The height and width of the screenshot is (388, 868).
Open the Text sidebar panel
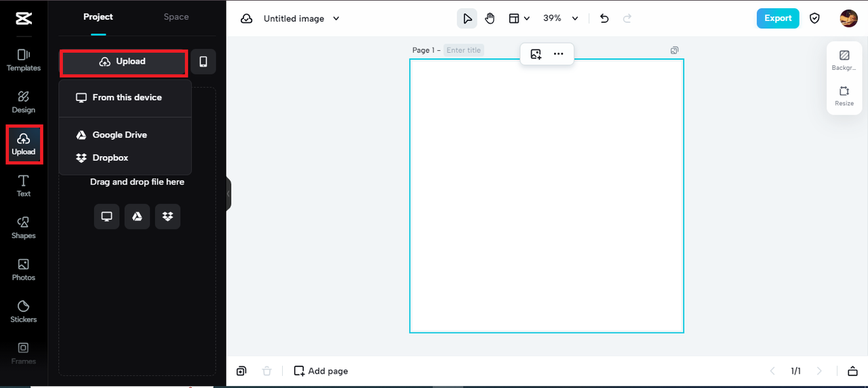point(24,186)
